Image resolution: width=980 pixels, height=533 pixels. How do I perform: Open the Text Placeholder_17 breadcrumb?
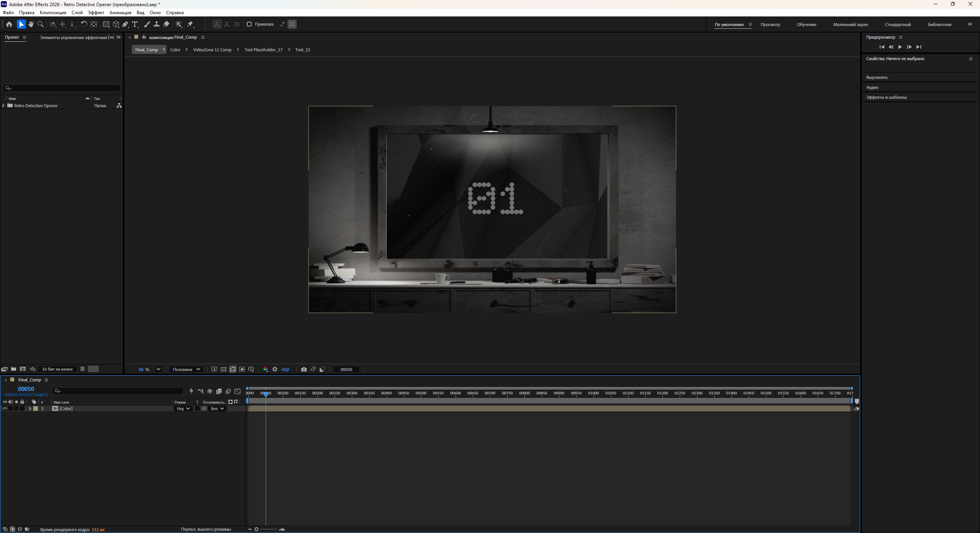tap(263, 50)
